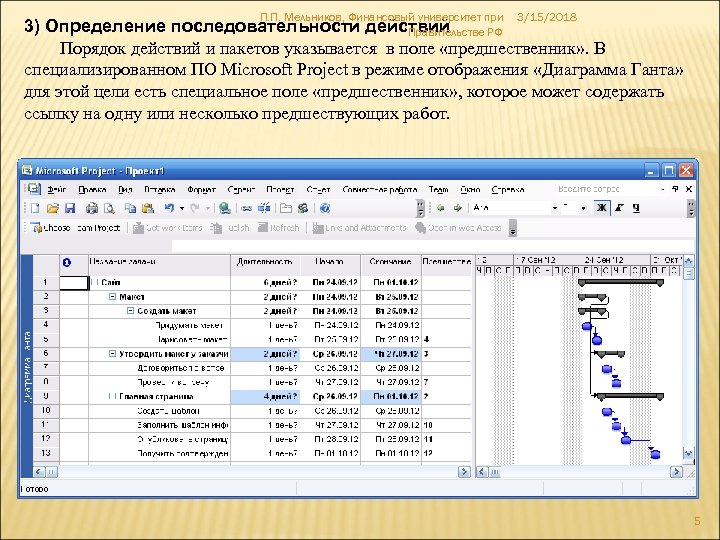Click the greyed Redo arrow icon

click(x=195, y=208)
